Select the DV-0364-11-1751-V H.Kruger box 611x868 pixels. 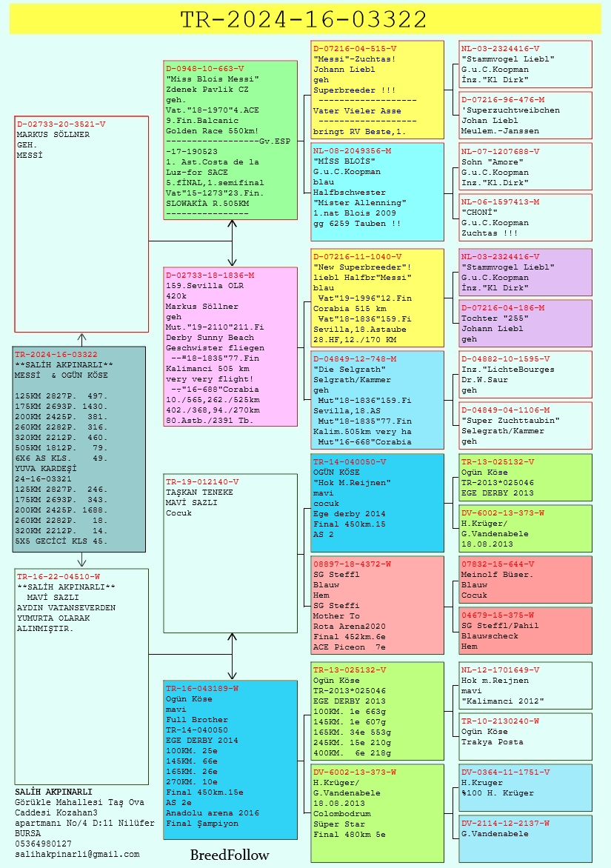pos(526,788)
